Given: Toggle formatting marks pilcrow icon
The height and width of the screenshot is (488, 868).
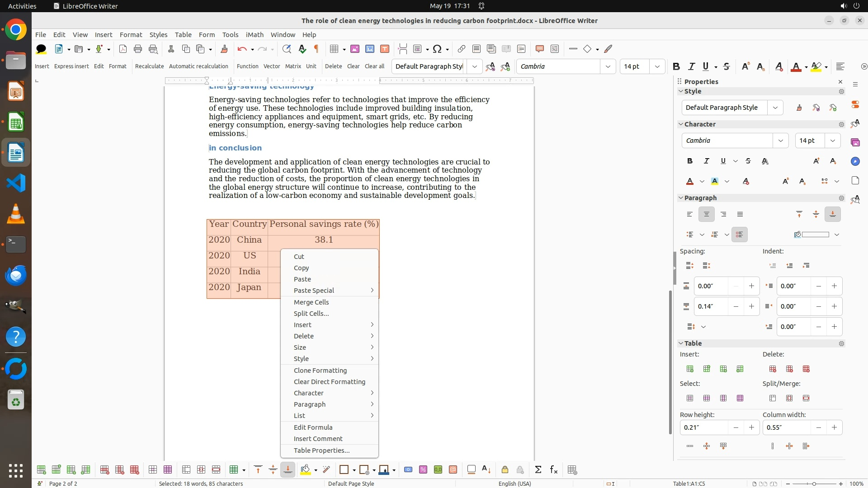Looking at the screenshot, I should (316, 49).
